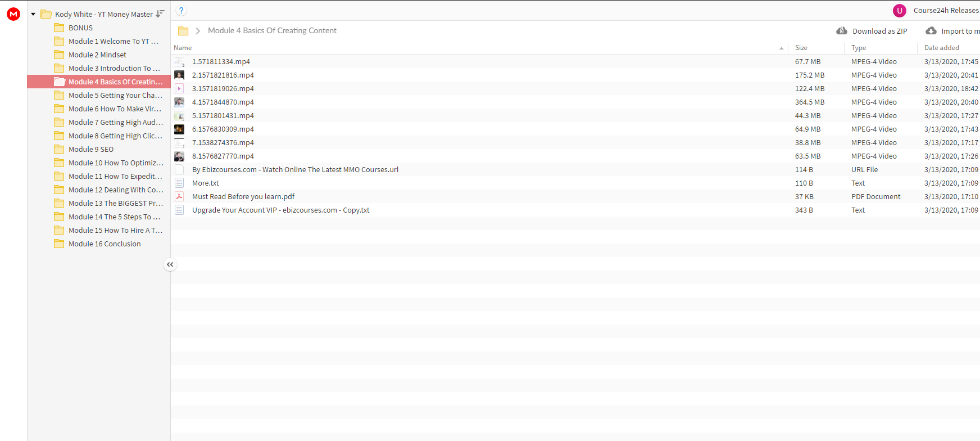The image size is (980, 441).
Task: Click the Download as ZIP text button
Action: 880,31
